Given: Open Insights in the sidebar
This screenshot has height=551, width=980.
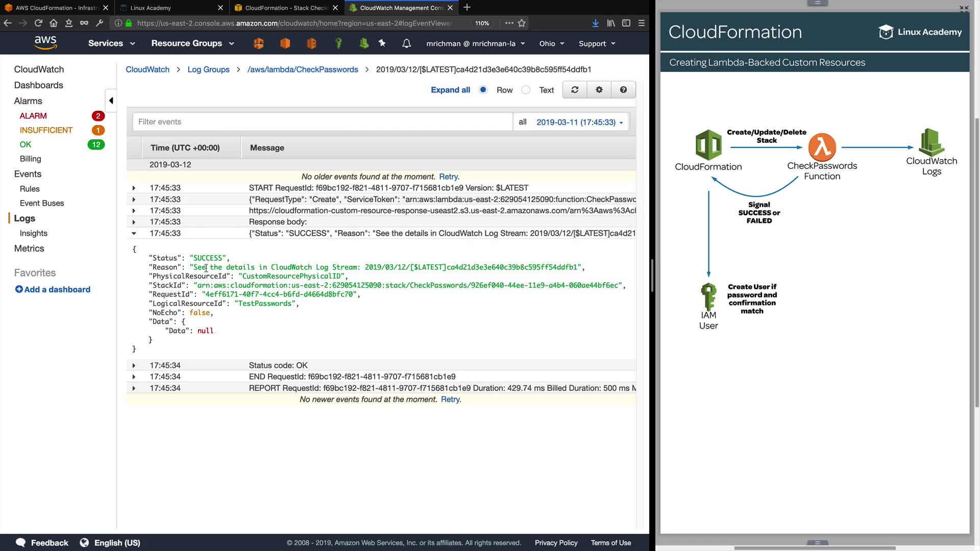Looking at the screenshot, I should tap(33, 233).
